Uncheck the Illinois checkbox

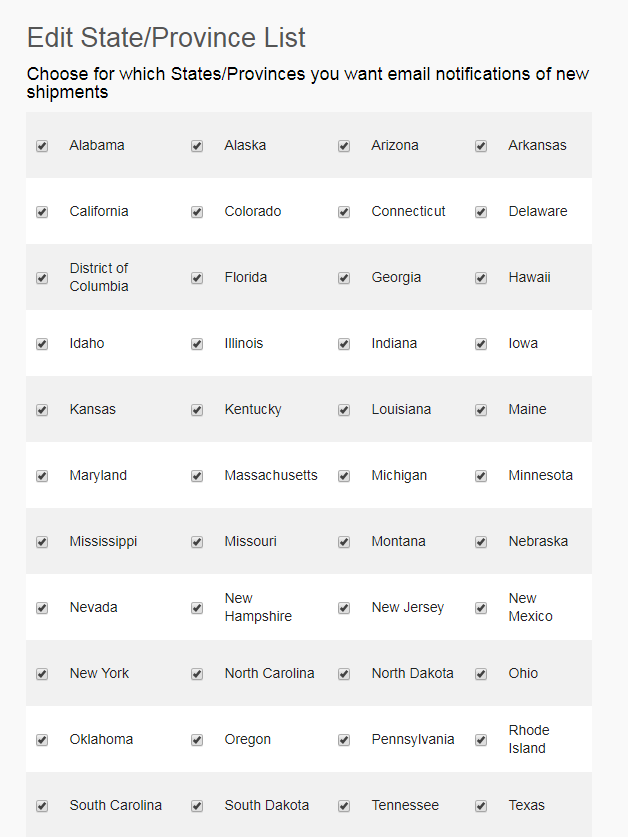(x=197, y=344)
